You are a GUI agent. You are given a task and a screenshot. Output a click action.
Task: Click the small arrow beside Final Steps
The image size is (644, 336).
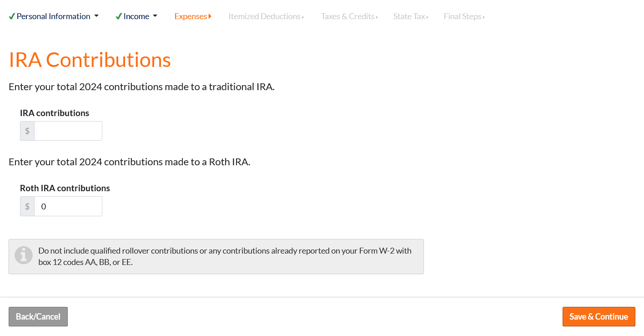pos(484,17)
